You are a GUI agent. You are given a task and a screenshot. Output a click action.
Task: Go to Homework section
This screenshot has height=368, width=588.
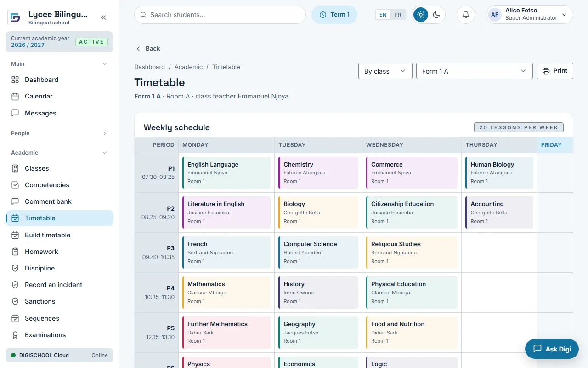pyautogui.click(x=59, y=252)
